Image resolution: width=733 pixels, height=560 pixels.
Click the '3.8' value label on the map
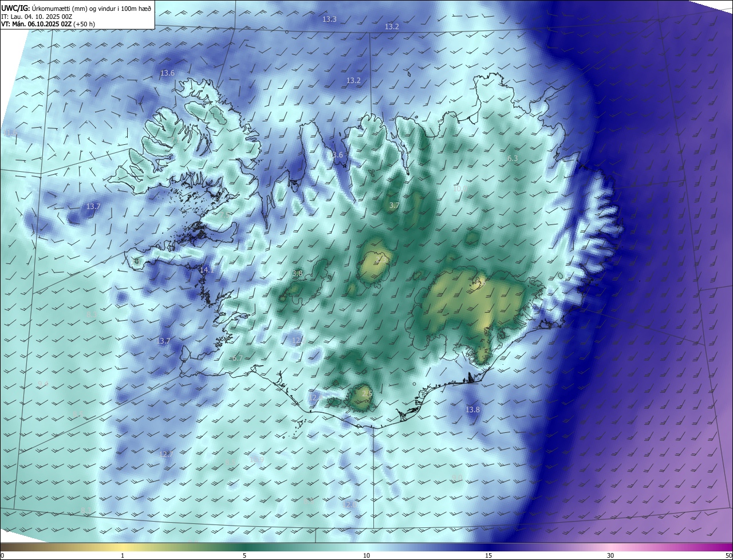(x=297, y=273)
